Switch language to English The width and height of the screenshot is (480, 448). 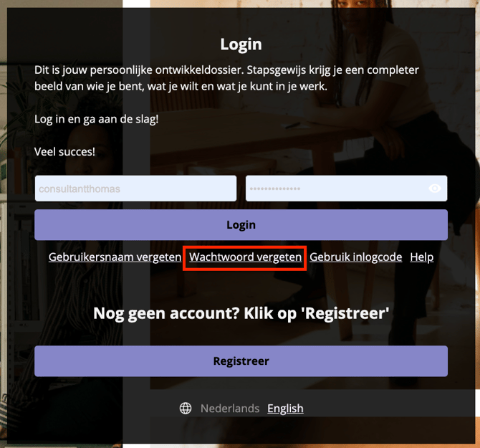point(285,409)
